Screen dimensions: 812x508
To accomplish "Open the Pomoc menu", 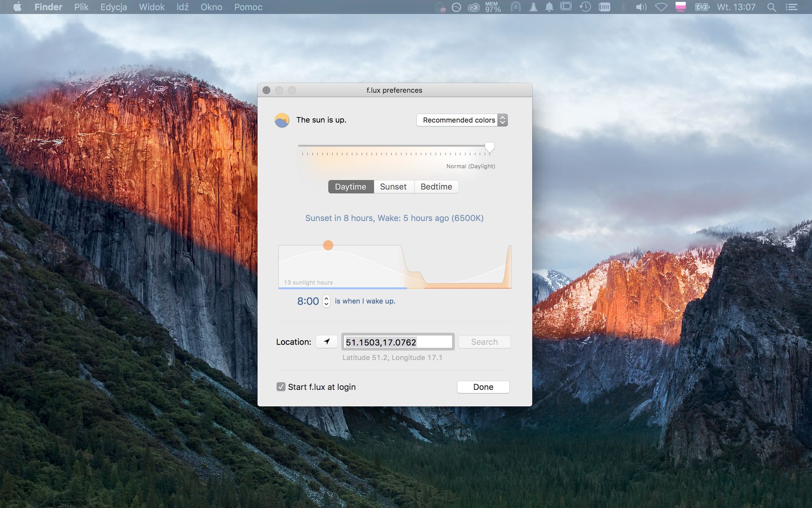I will 248,7.
